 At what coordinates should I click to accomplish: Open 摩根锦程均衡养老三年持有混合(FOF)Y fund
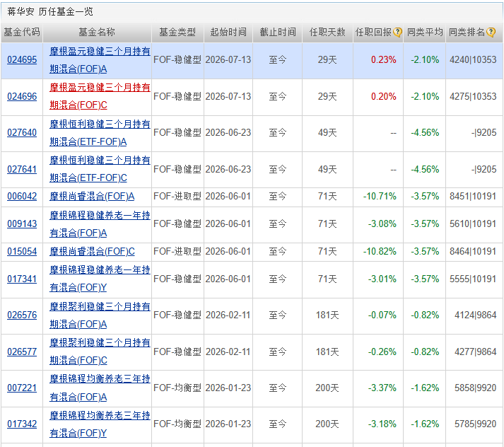(x=100, y=424)
